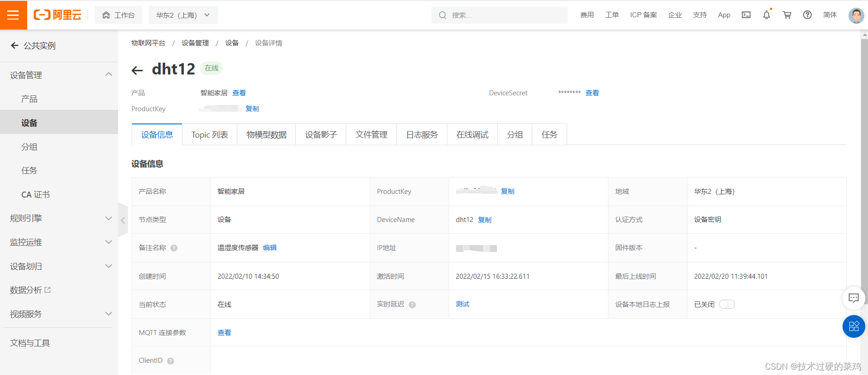Copy the header ProductKey
This screenshot has width=868, height=375.
252,109
